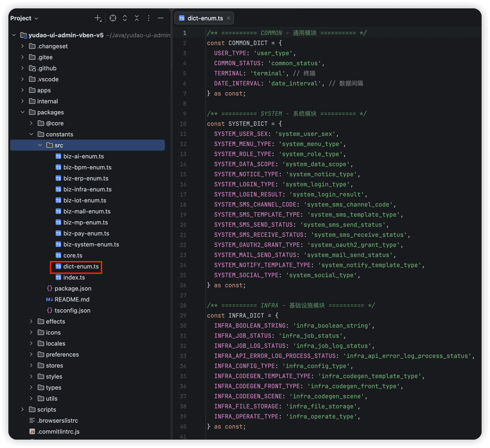The height and width of the screenshot is (448, 490).
Task: Click the README.md markdown icon
Action: (50, 299)
